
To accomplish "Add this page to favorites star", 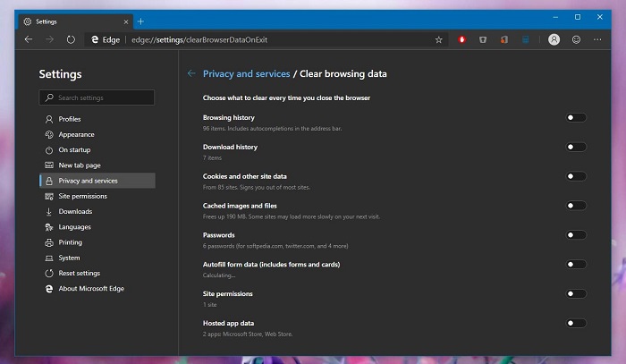I will point(438,39).
